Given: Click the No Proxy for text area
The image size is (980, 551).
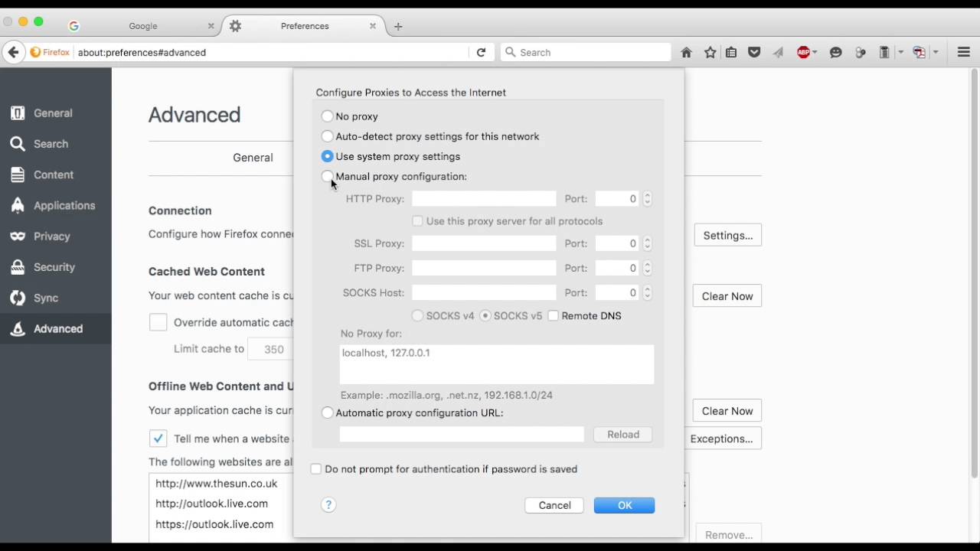Looking at the screenshot, I should tap(496, 364).
